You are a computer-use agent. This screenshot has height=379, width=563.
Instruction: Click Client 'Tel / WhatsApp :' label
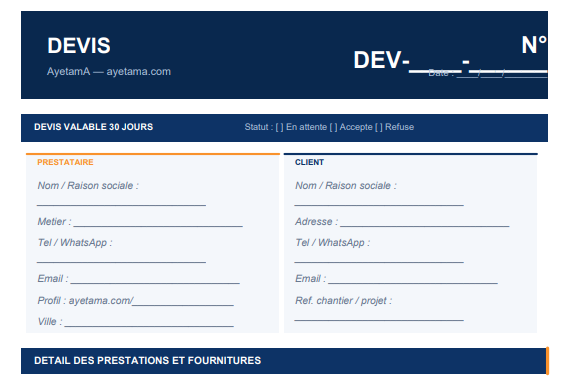[x=332, y=243]
